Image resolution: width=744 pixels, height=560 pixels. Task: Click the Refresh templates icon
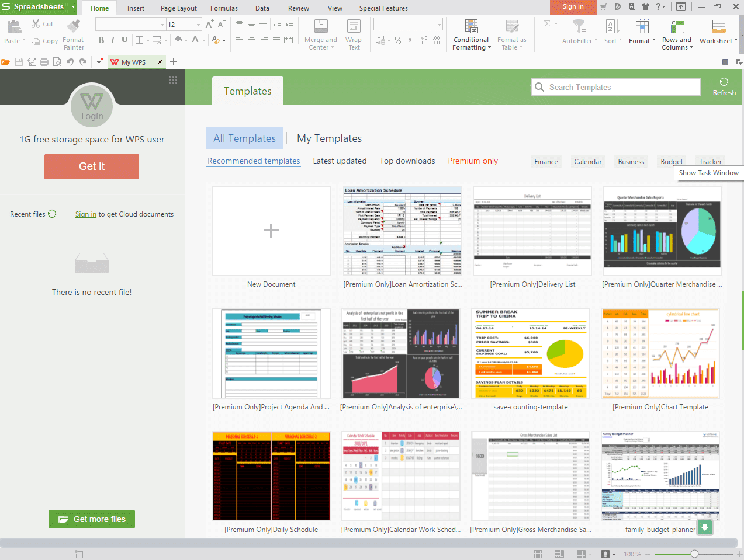[x=724, y=82]
